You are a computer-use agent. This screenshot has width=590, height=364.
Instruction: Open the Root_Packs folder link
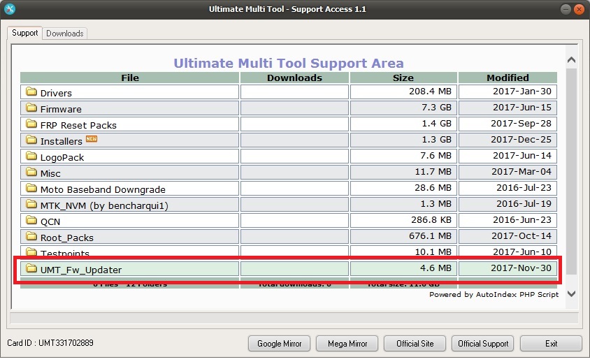(66, 238)
